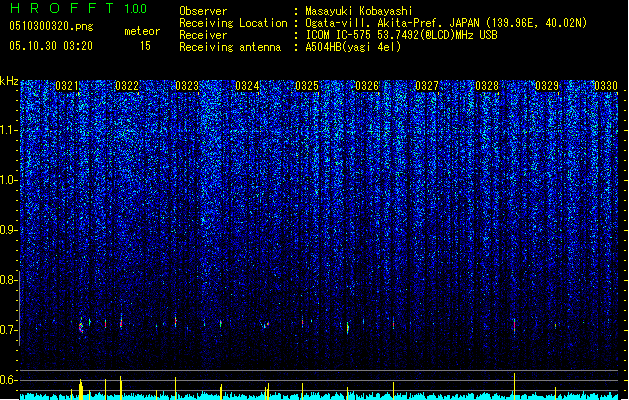The width and height of the screenshot is (629, 400).
Task: Click the ICOM IC-575 receiver text
Action: click(401, 35)
